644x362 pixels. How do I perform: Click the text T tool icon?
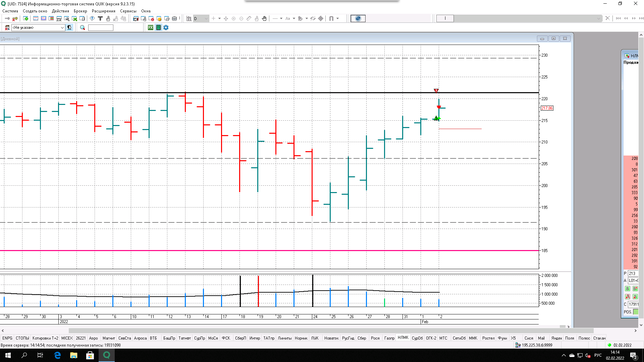coord(100,18)
